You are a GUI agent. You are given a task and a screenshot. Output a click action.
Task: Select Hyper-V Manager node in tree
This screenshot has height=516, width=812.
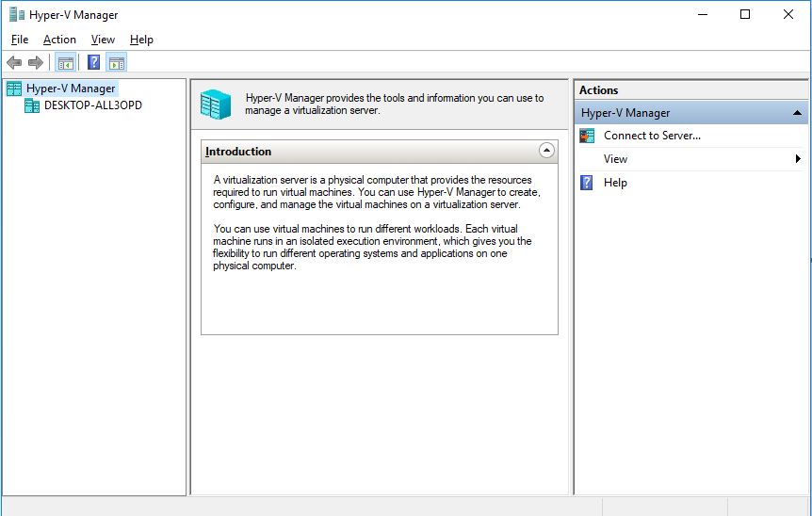point(71,89)
